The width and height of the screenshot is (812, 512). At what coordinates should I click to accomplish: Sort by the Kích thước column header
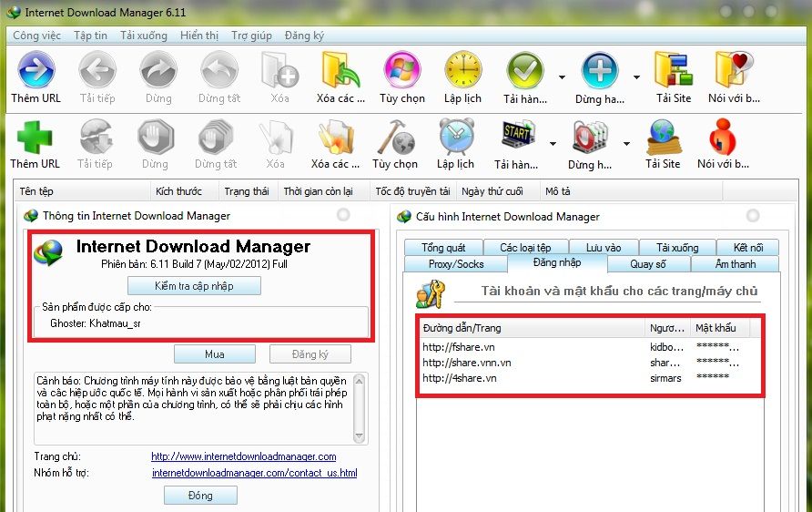pyautogui.click(x=185, y=191)
